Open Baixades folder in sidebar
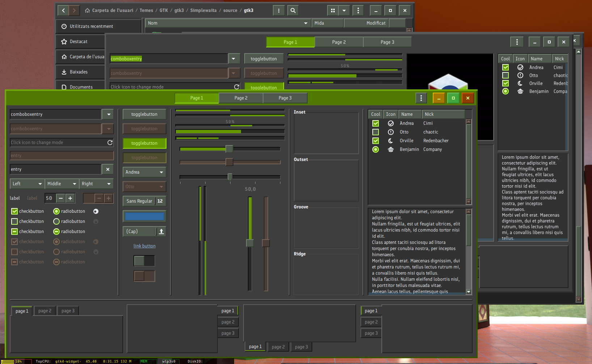This screenshot has height=364, width=592. 79,72
